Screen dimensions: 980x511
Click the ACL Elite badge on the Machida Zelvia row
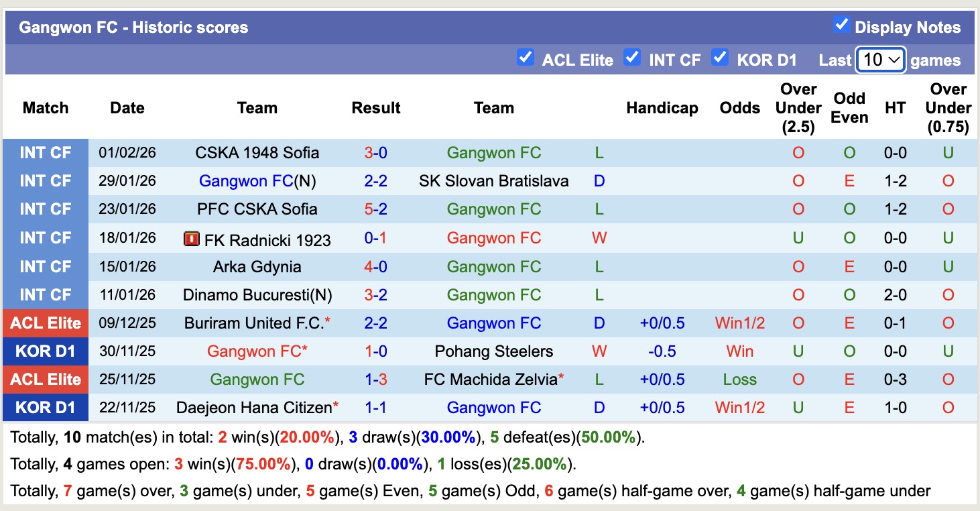click(45, 379)
